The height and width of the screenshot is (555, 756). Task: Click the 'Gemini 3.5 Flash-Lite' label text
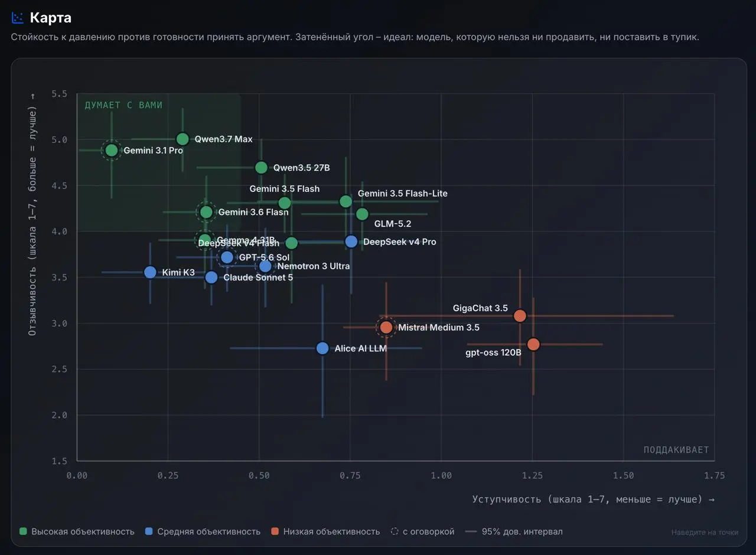[x=403, y=194]
